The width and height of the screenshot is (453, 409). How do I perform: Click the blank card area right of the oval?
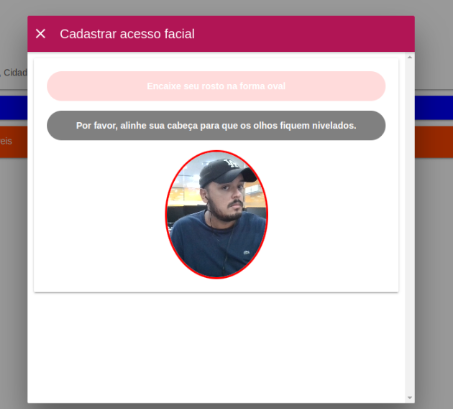333,215
